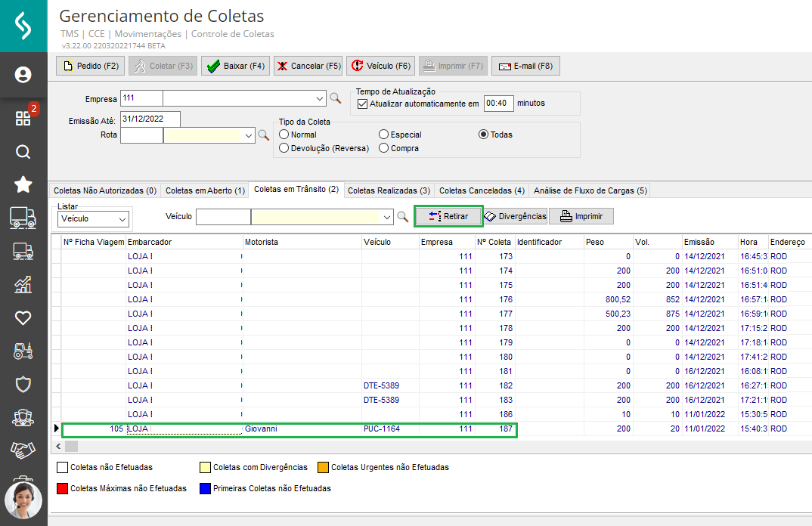
Task: Open the dashboard grid icon with badge
Action: (x=23, y=118)
